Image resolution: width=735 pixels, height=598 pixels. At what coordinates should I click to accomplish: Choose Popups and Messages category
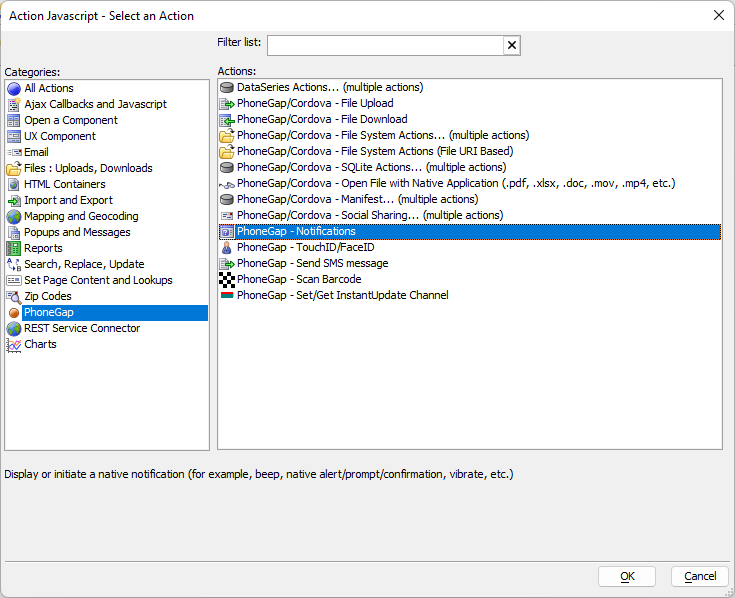[77, 232]
